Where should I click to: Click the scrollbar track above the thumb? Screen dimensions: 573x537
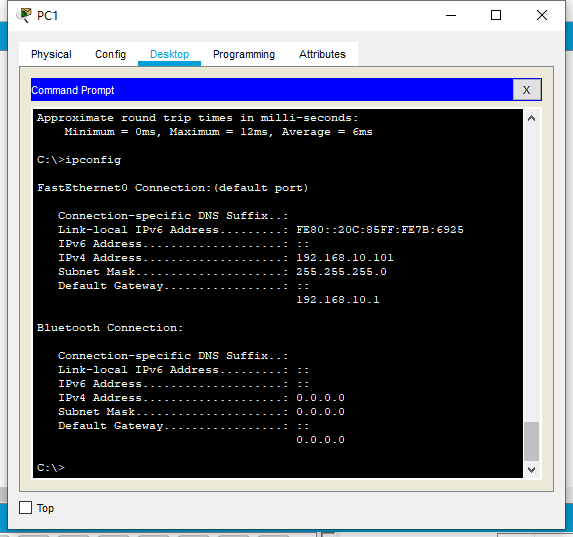532,274
